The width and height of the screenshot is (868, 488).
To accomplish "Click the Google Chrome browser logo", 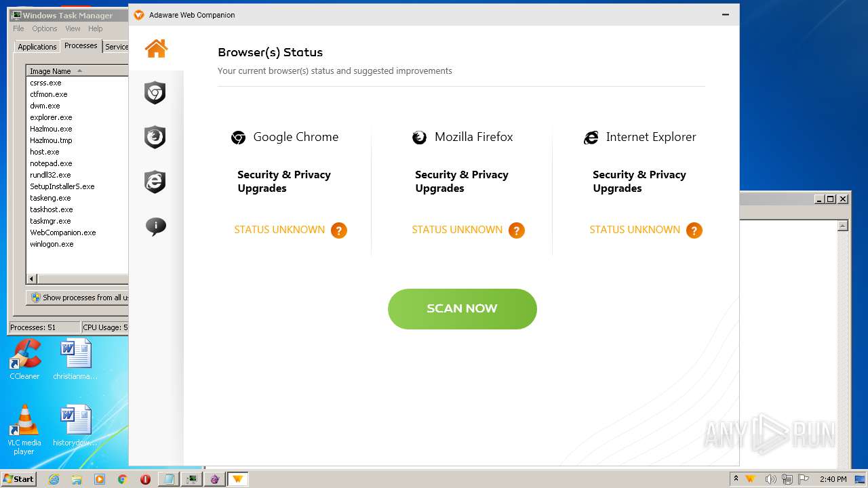I will pos(238,138).
